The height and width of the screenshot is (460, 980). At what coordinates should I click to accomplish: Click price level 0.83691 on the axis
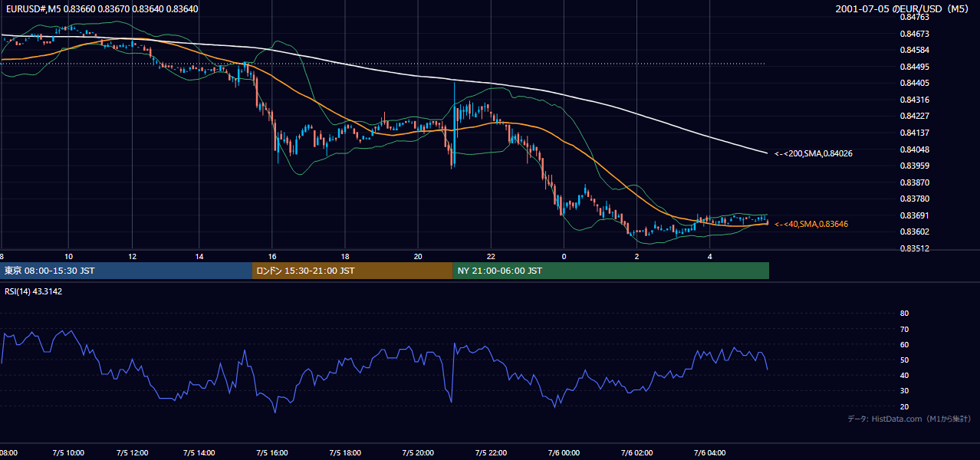coord(914,215)
